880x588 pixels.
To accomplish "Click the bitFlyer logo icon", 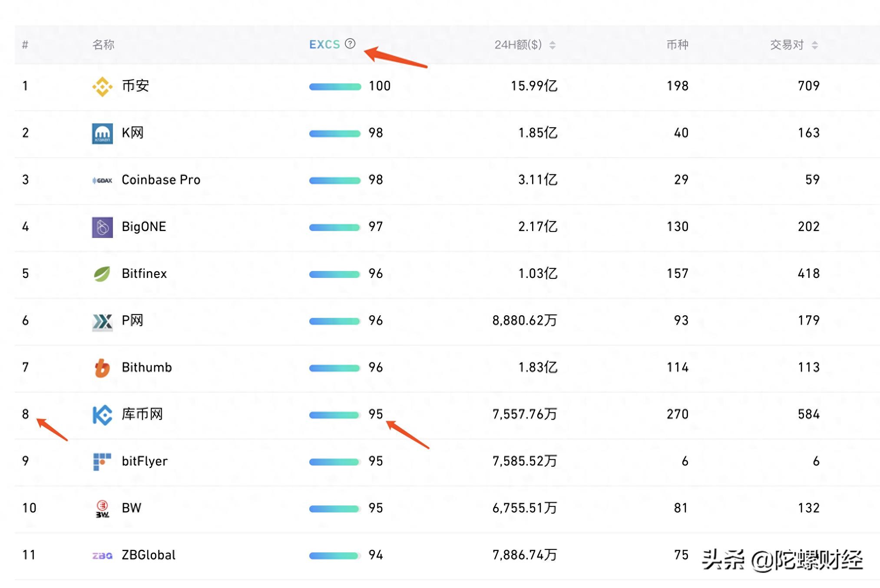I will [x=102, y=462].
